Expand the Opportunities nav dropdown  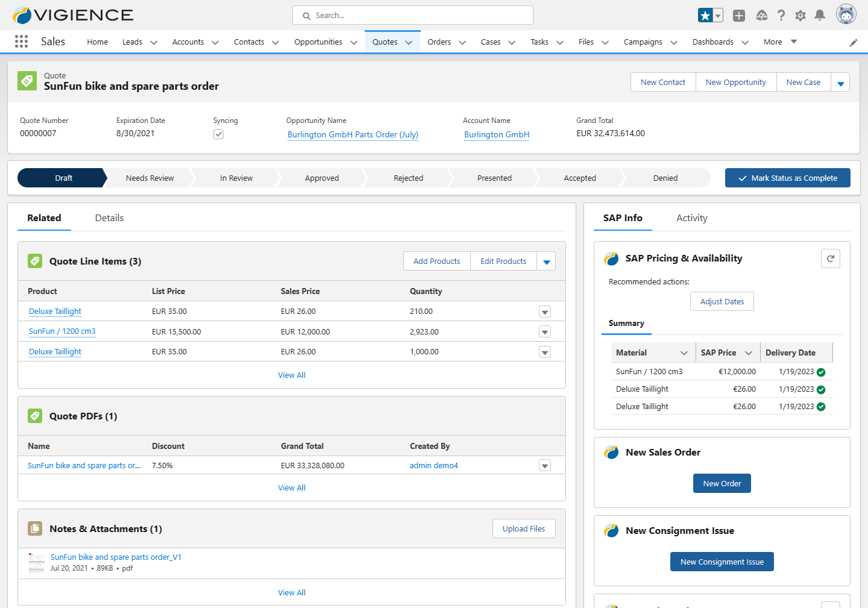click(354, 42)
